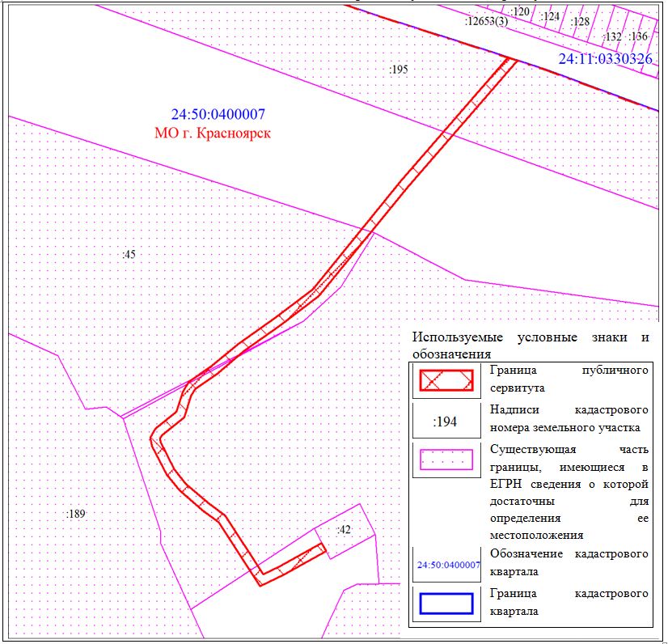Click the blue 24:11:0330326 quarter label
Viewport: 668px width, 644px height.
pyautogui.click(x=605, y=59)
